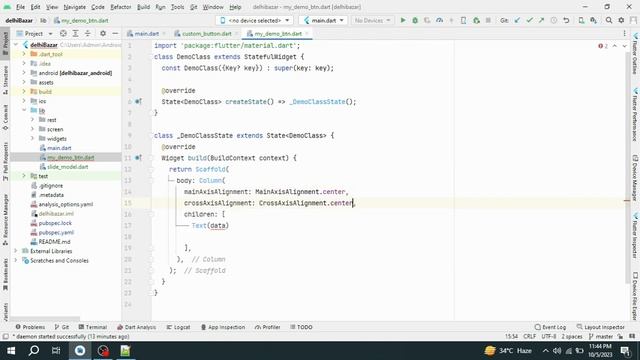The height and width of the screenshot is (360, 640).
Task: Open Windows taskbar search
Action: click(x=34, y=351)
